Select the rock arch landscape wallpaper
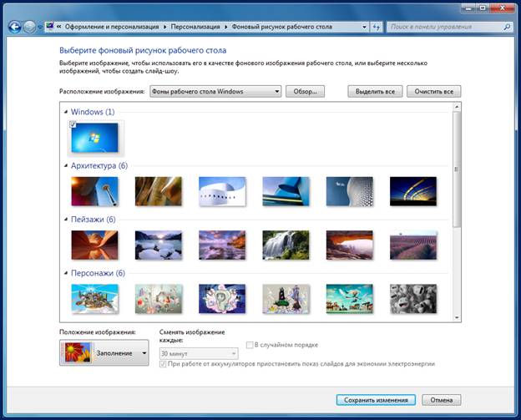This screenshot has width=521, height=420. pos(350,245)
